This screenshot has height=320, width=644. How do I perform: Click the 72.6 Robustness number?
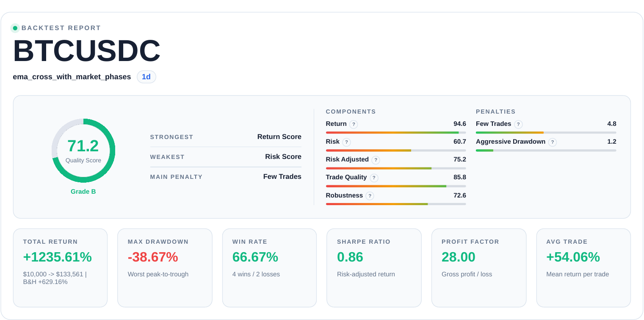[460, 195]
